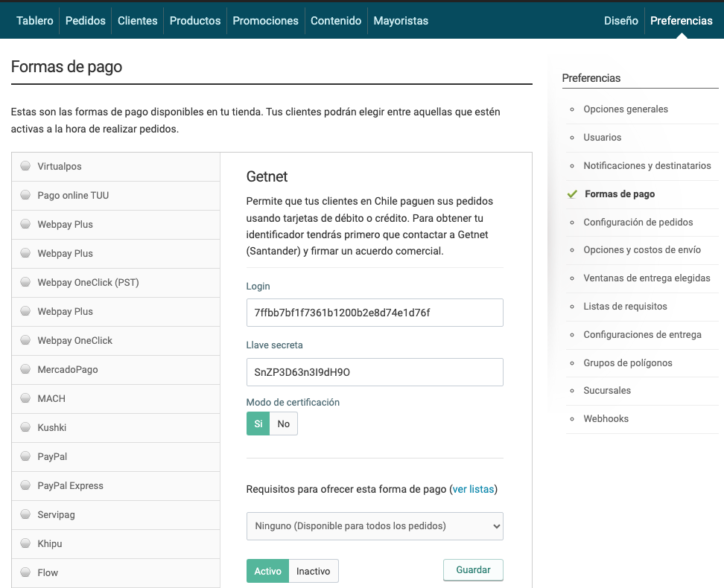Open Usuarios preferences
This screenshot has height=588, width=724.
[x=602, y=138]
